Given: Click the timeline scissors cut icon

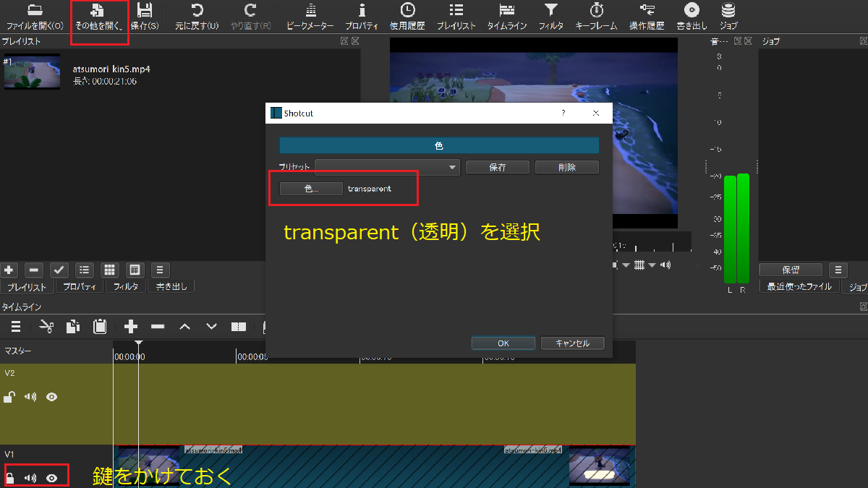Looking at the screenshot, I should tap(47, 327).
